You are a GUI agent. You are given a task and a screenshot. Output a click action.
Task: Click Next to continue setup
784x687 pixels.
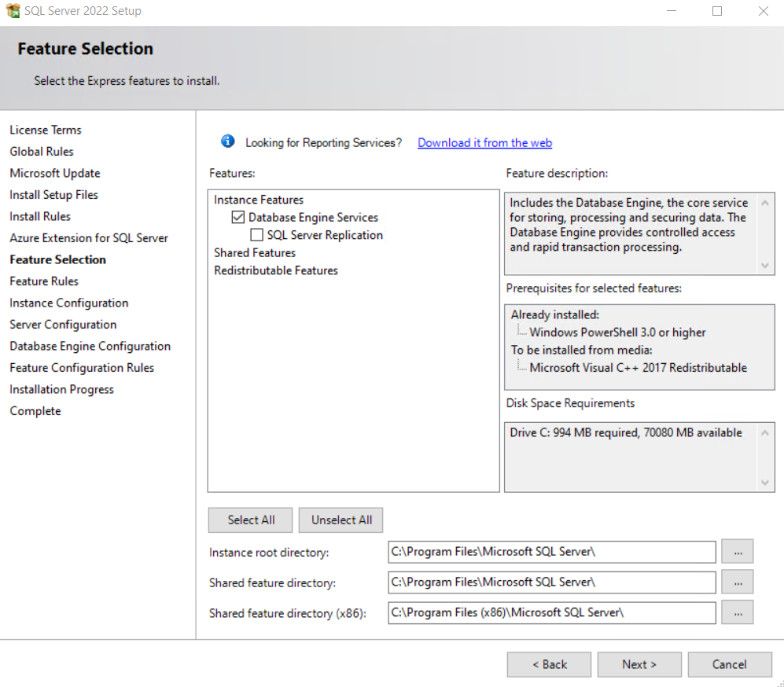tap(639, 664)
